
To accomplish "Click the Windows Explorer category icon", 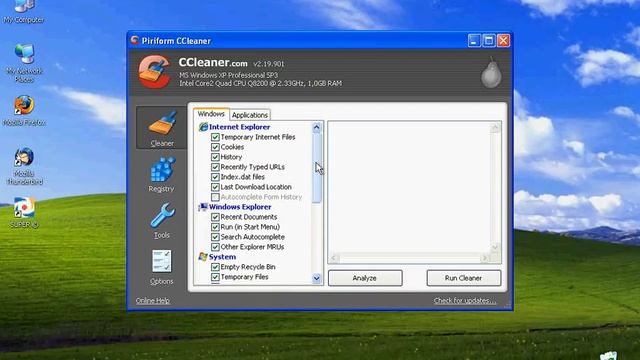I will (203, 207).
